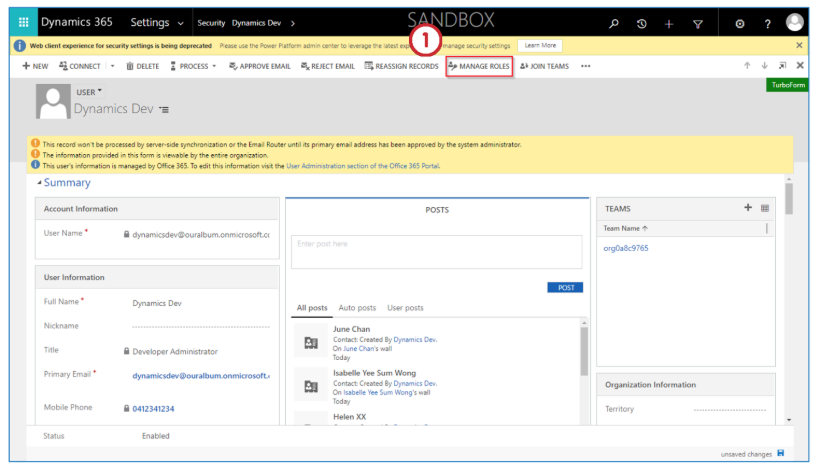Click Reassign Records command
Viewport: 822px width, 472px height.
[x=402, y=66]
